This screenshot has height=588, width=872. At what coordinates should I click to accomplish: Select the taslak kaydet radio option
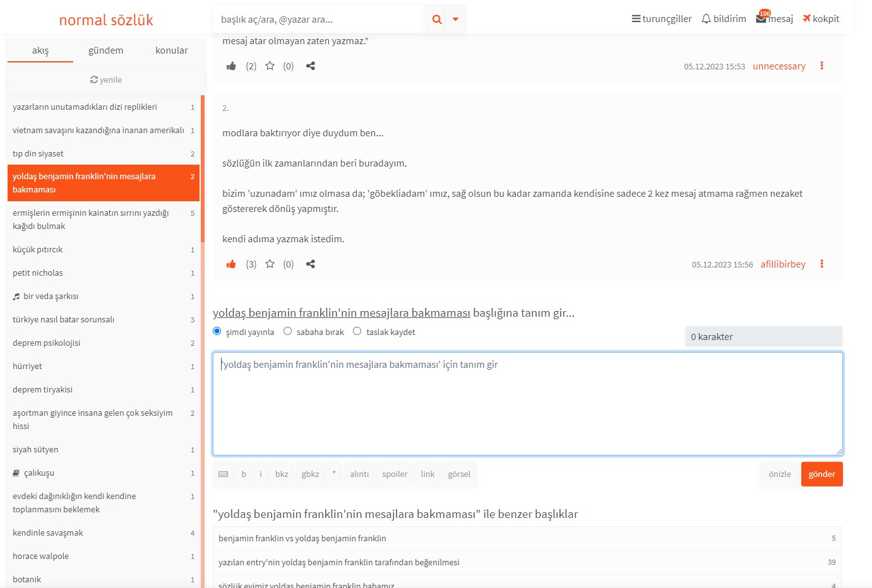click(x=357, y=331)
